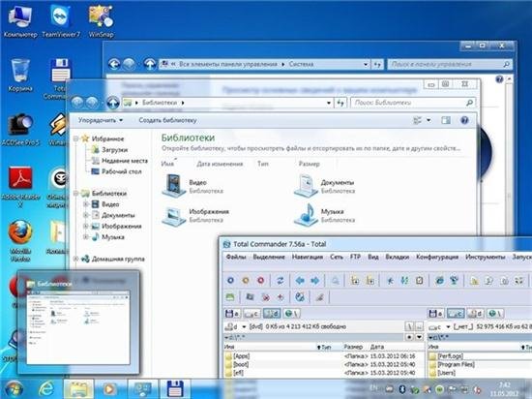Open the Инструменты menu in Total Commander

[486, 257]
